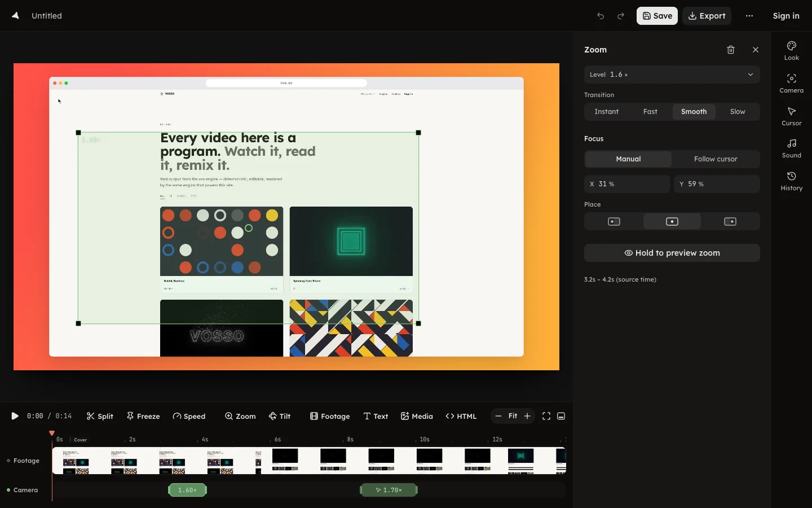This screenshot has width=812, height=508.
Task: Choose the right placement option
Action: tap(730, 221)
